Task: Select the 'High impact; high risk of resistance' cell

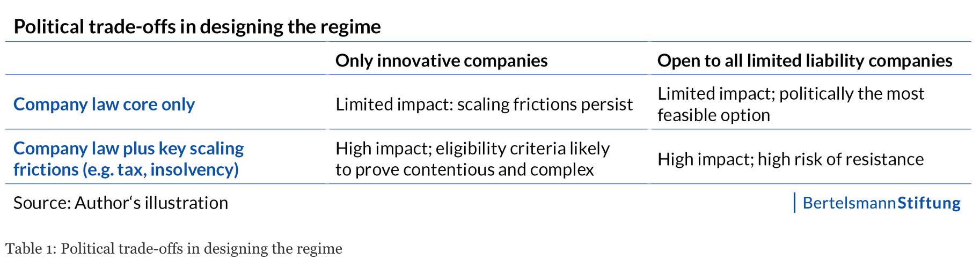Action: [x=791, y=159]
